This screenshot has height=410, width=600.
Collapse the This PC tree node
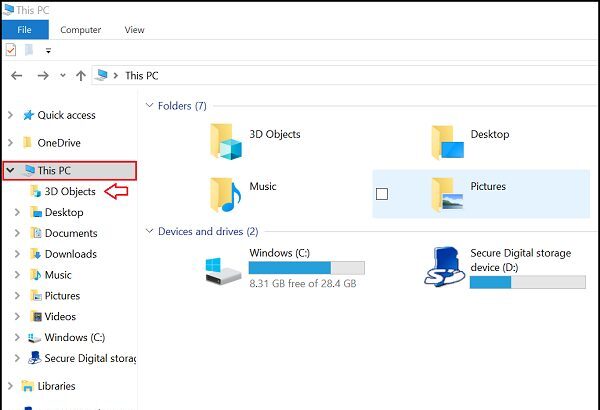(11, 171)
